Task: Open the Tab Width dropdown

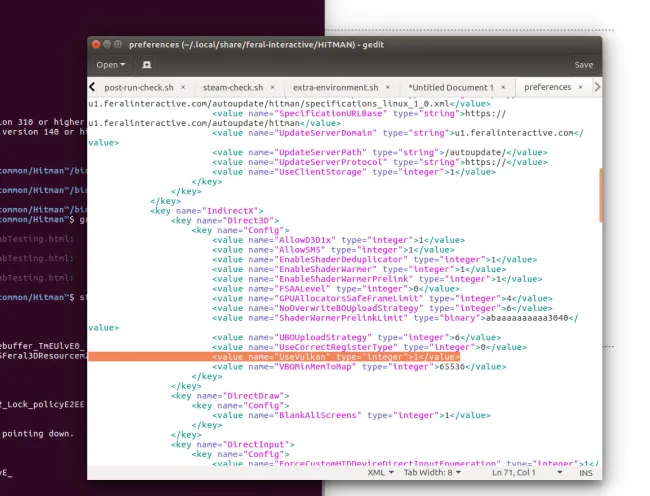Action: (x=432, y=472)
